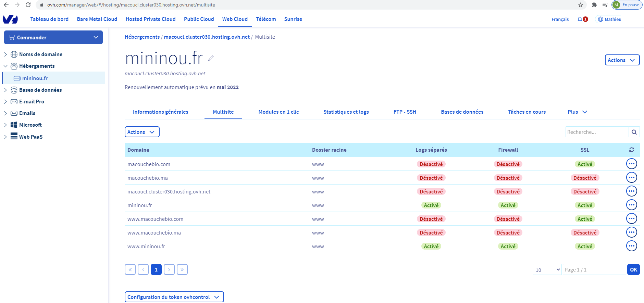Go to the last page of results
This screenshot has height=303, width=644.
click(182, 270)
